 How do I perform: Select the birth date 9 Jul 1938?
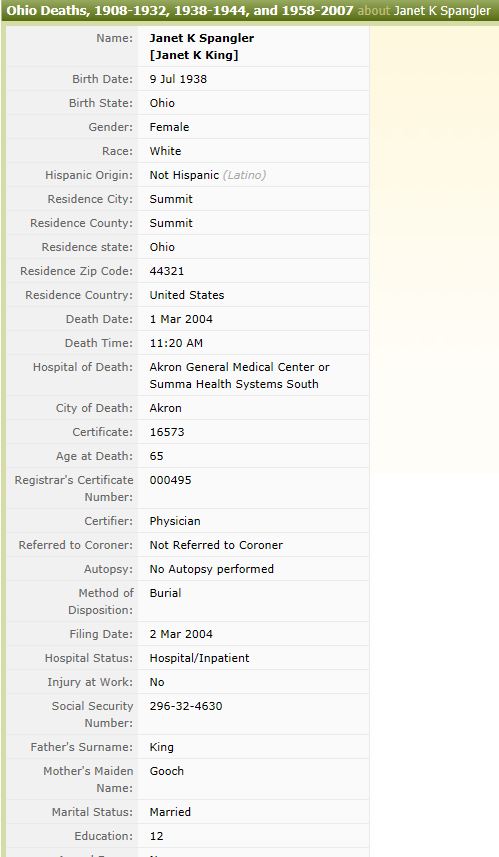pos(178,79)
